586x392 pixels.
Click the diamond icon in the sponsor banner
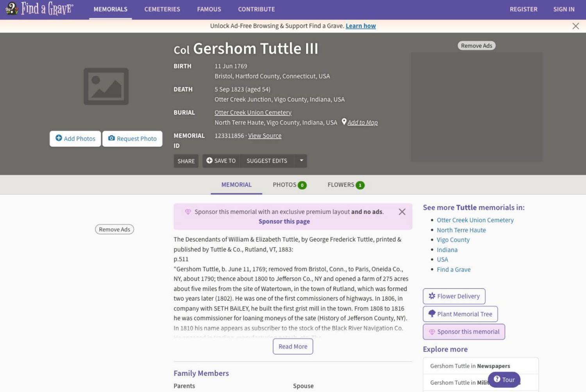click(188, 212)
